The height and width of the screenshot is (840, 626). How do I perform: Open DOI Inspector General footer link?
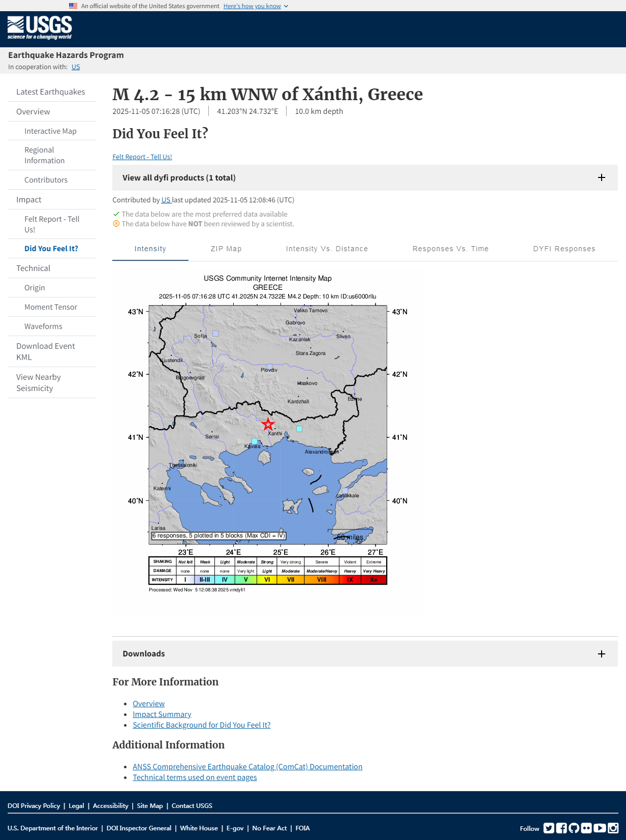[x=139, y=828]
